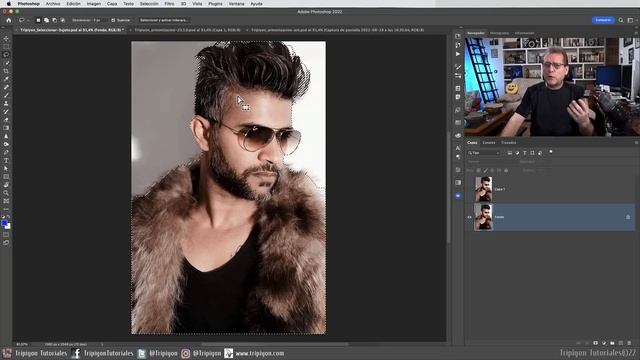Select the Rectangular Marquee tool
The image size is (640, 360).
pyautogui.click(x=6, y=47)
